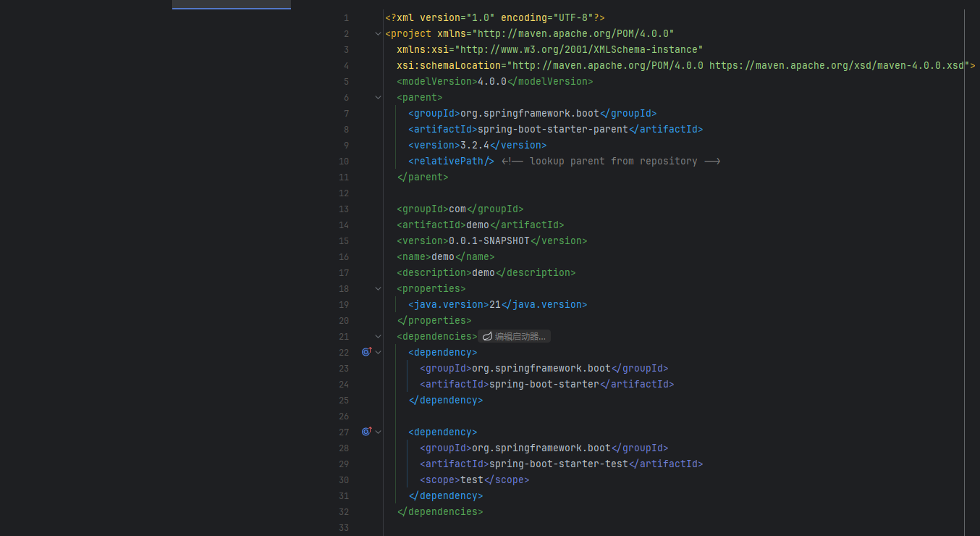Click the scope value test on line 30

click(x=471, y=480)
